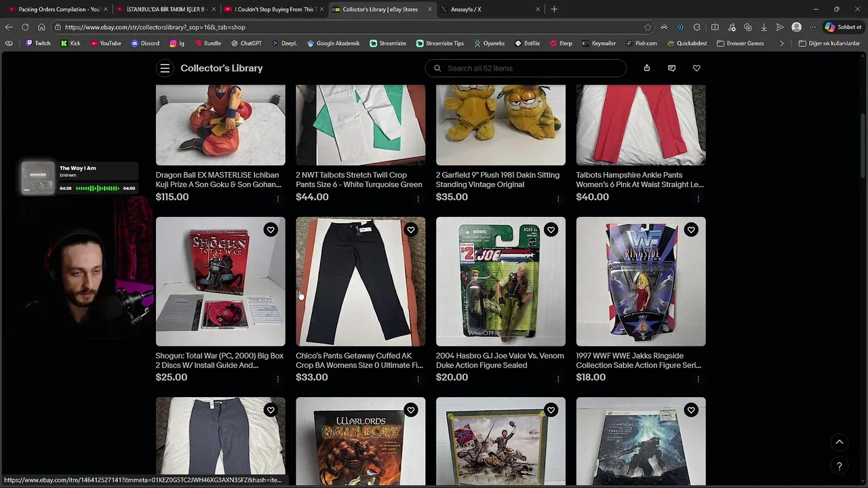Open the Kick bookmark
Screen dimensions: 868x488
click(71, 43)
